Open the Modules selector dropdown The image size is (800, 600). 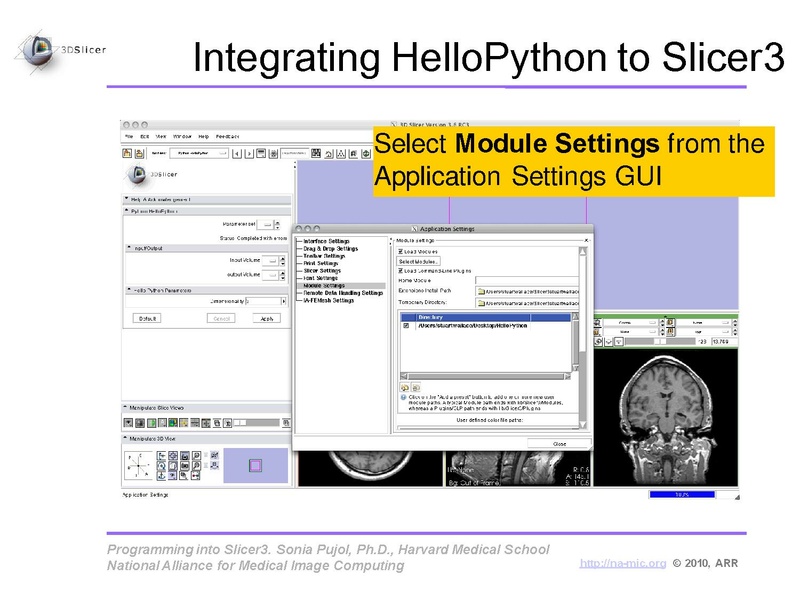(x=199, y=153)
